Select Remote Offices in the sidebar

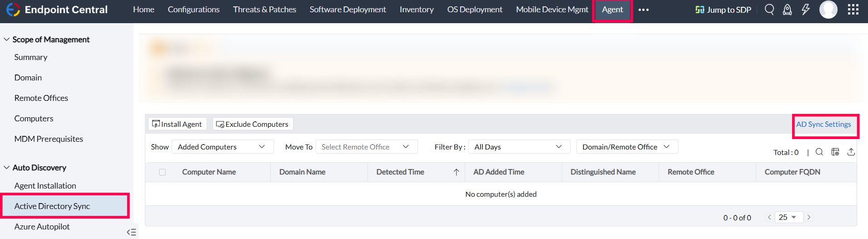[x=41, y=98]
